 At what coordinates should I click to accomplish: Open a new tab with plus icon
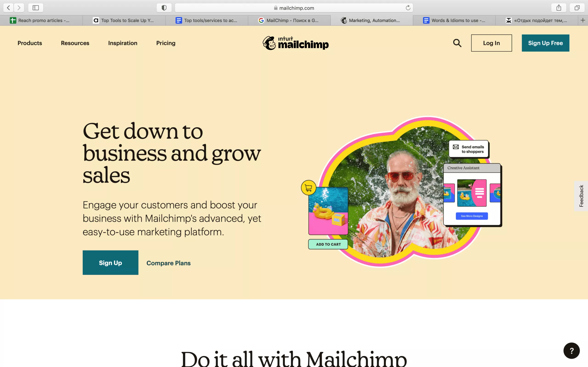[x=583, y=20]
